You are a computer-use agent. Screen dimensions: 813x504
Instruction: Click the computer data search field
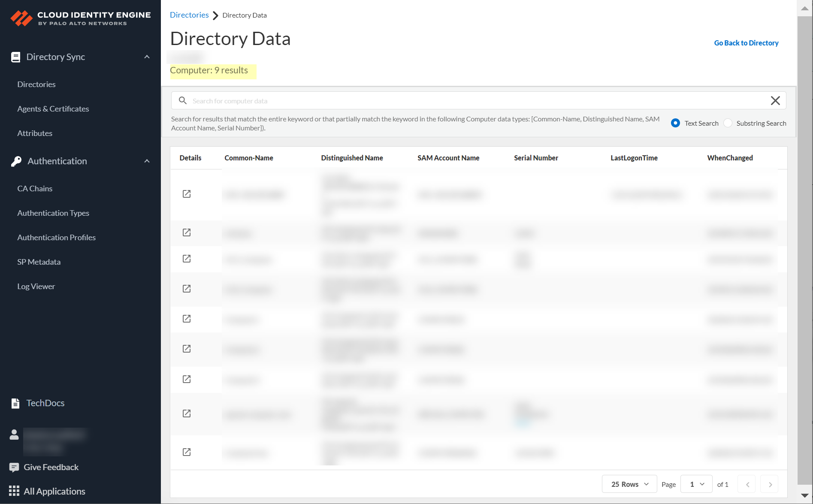(x=472, y=101)
